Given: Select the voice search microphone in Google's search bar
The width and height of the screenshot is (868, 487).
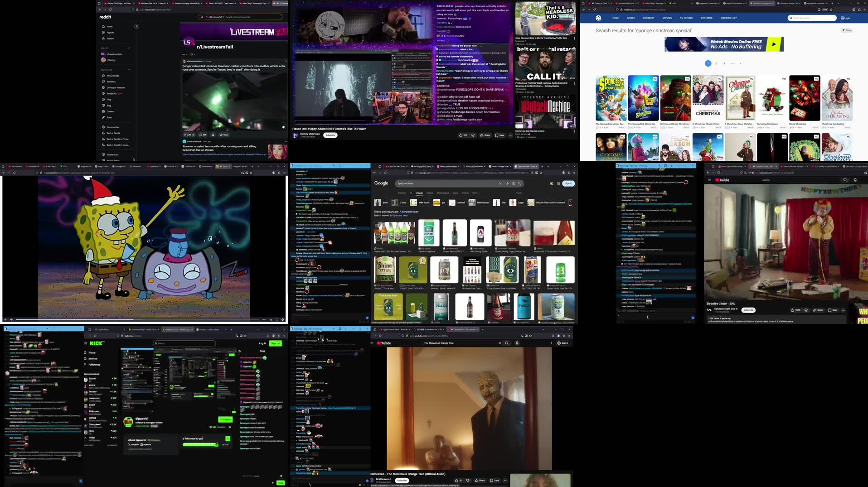Looking at the screenshot, I should click(x=508, y=183).
